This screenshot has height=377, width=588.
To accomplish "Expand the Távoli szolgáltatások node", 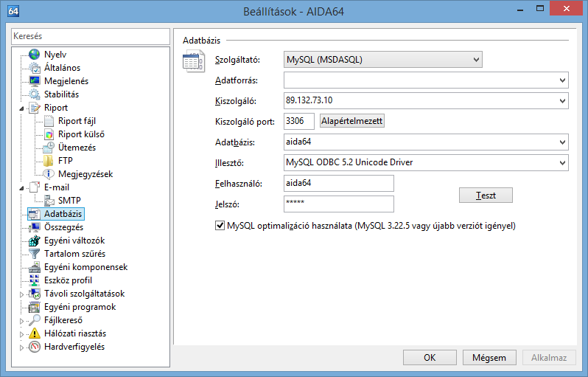I will click(x=22, y=294).
